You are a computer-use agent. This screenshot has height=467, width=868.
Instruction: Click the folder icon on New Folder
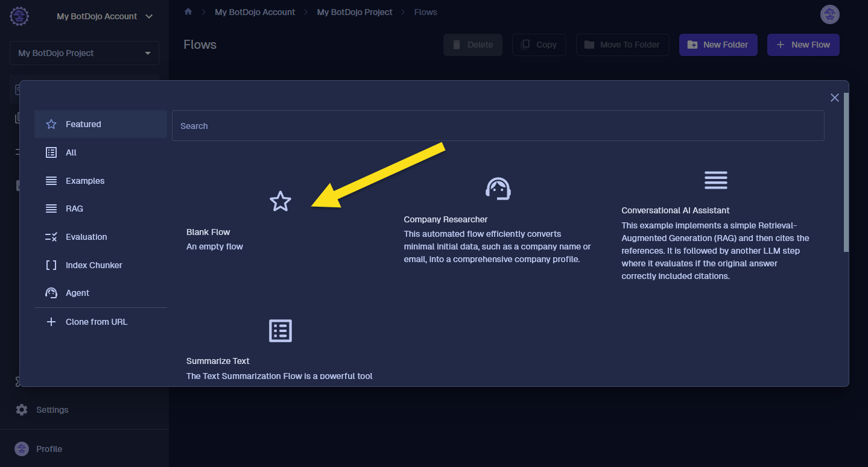pos(692,45)
